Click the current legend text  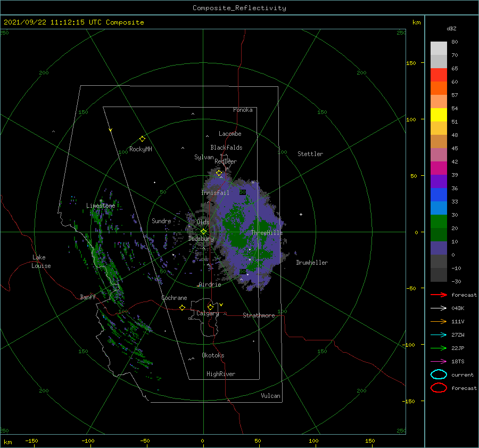462,374
